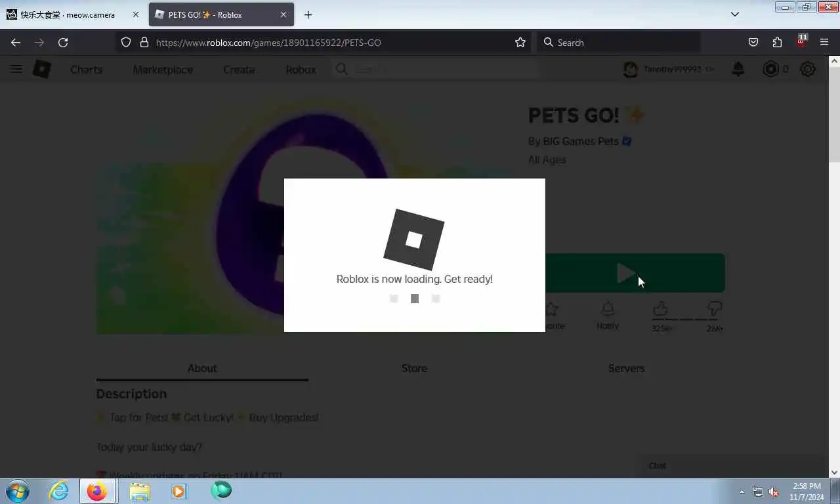Open the Roblox settings gear
840x504 pixels.
(808, 69)
